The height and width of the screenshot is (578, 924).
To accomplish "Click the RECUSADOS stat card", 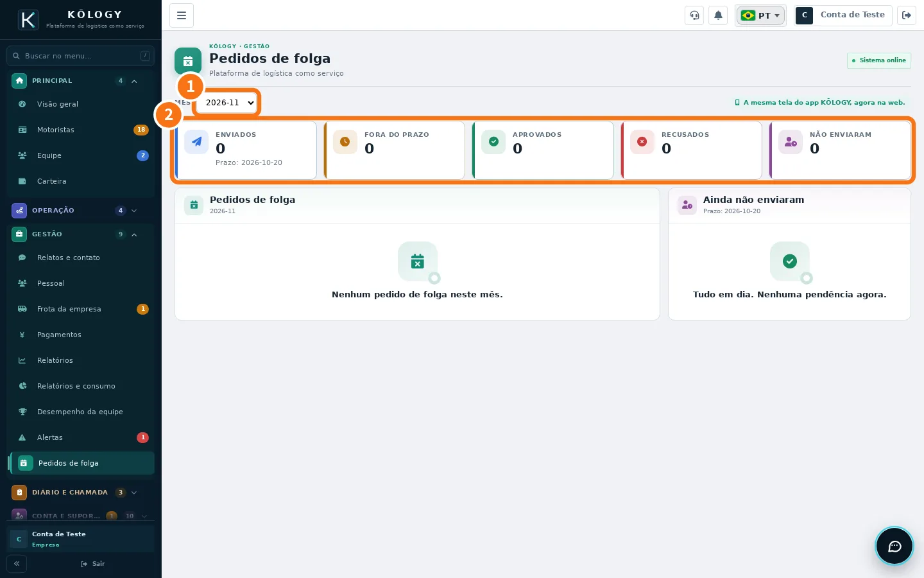I will [692, 150].
